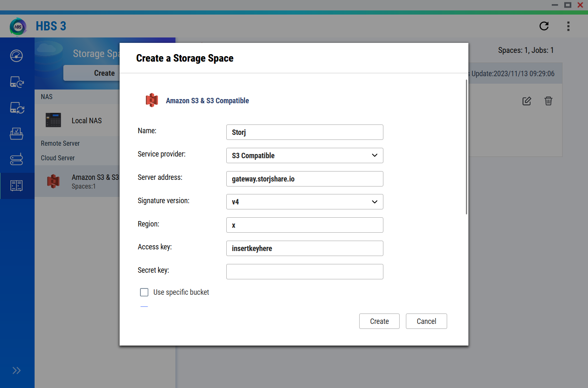Open the Services sidebar icon

point(17,159)
